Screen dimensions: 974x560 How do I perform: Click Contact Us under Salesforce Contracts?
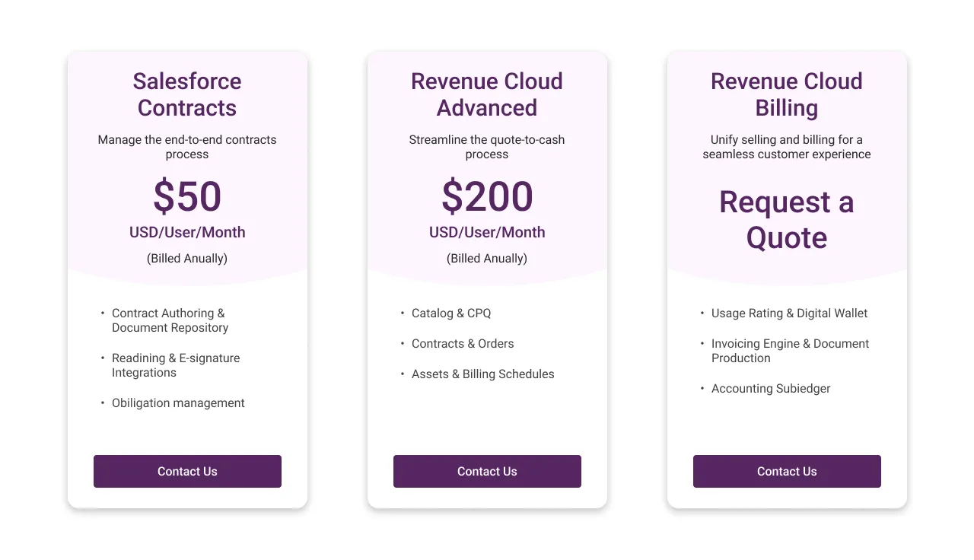tap(187, 471)
